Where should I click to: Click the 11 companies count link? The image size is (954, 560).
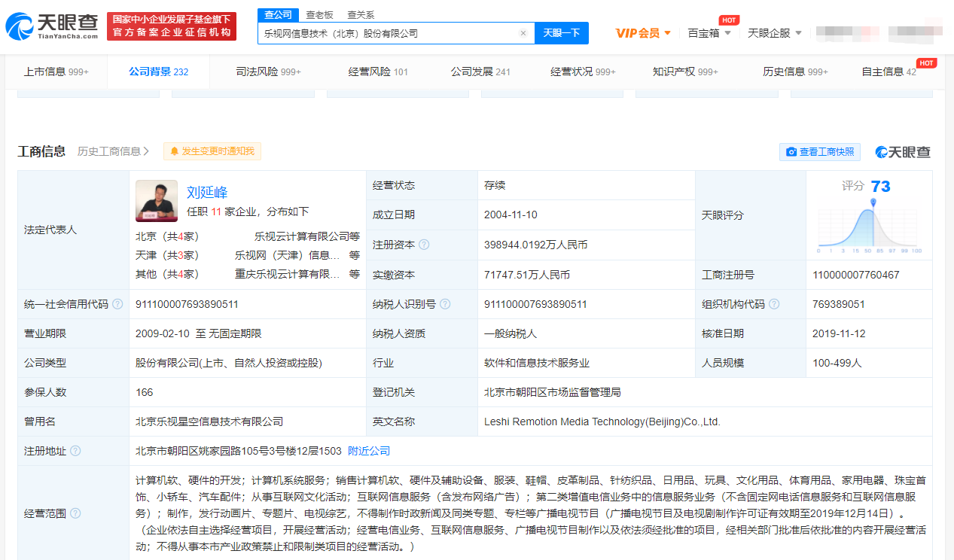215,212
